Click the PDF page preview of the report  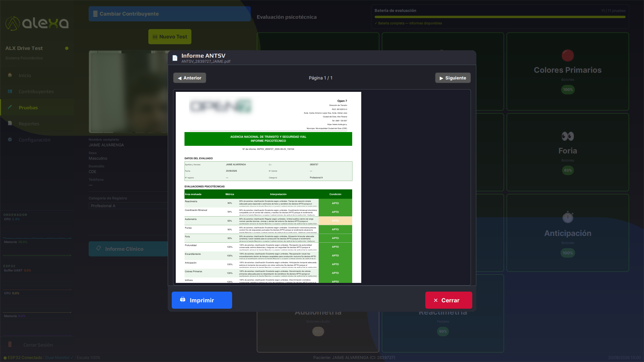pyautogui.click(x=268, y=187)
